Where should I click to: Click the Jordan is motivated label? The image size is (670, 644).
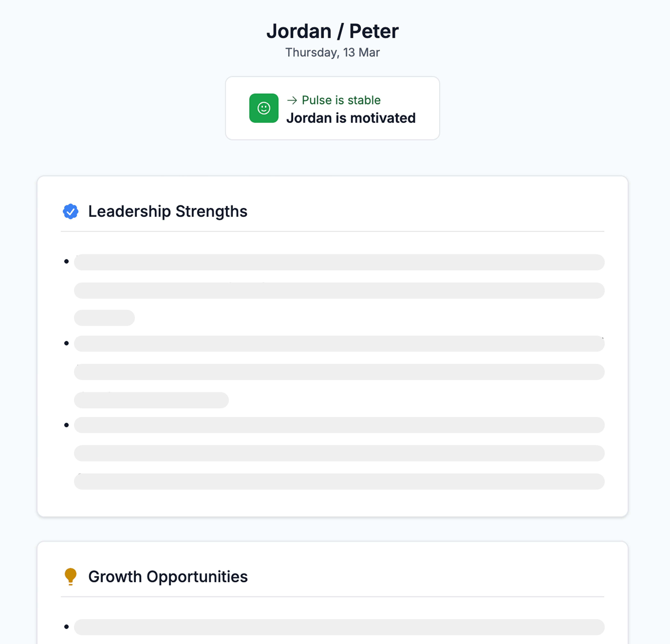tap(351, 118)
